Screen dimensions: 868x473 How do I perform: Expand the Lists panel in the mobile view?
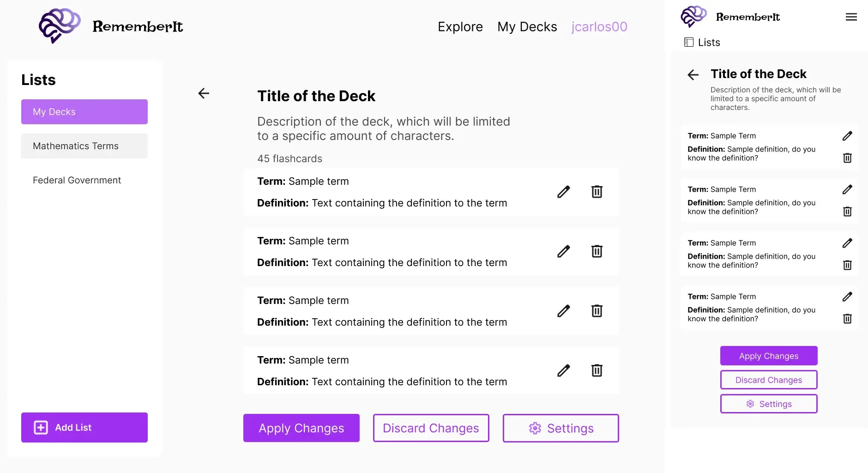click(702, 42)
